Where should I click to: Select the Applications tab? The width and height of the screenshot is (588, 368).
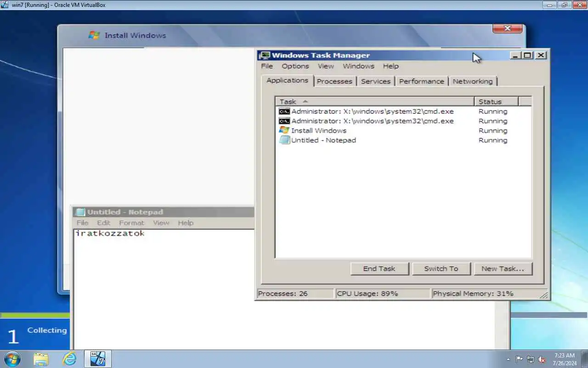click(x=288, y=80)
